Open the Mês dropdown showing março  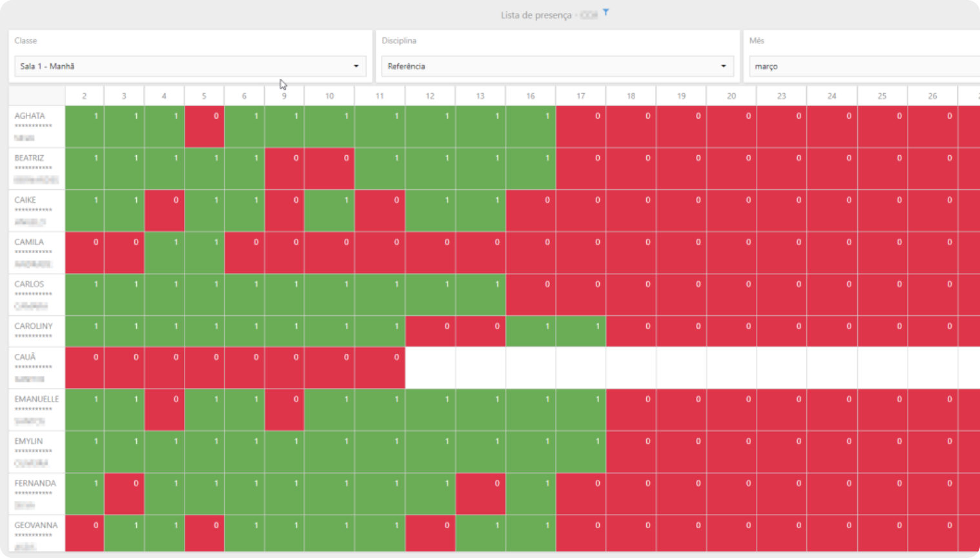[x=863, y=66]
